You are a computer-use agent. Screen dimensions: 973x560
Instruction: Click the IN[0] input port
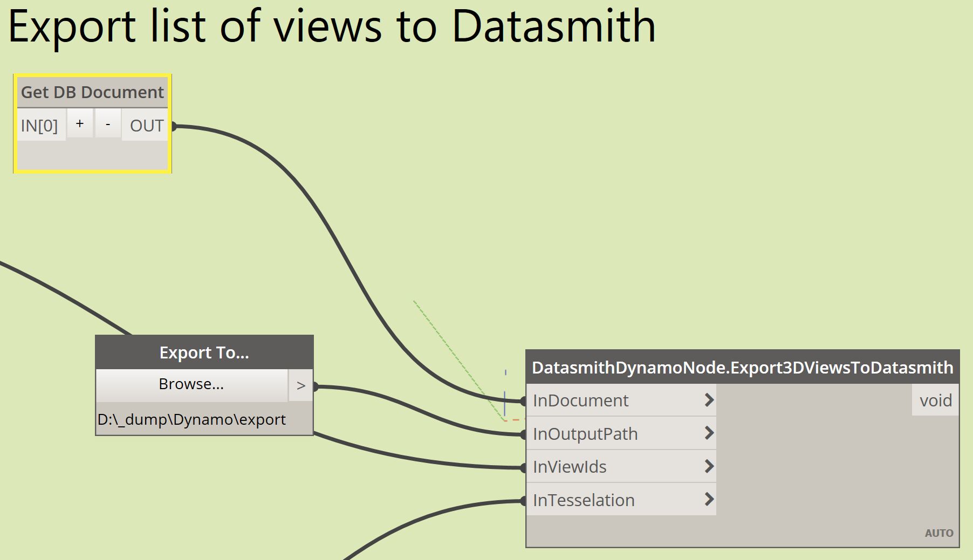coord(40,125)
